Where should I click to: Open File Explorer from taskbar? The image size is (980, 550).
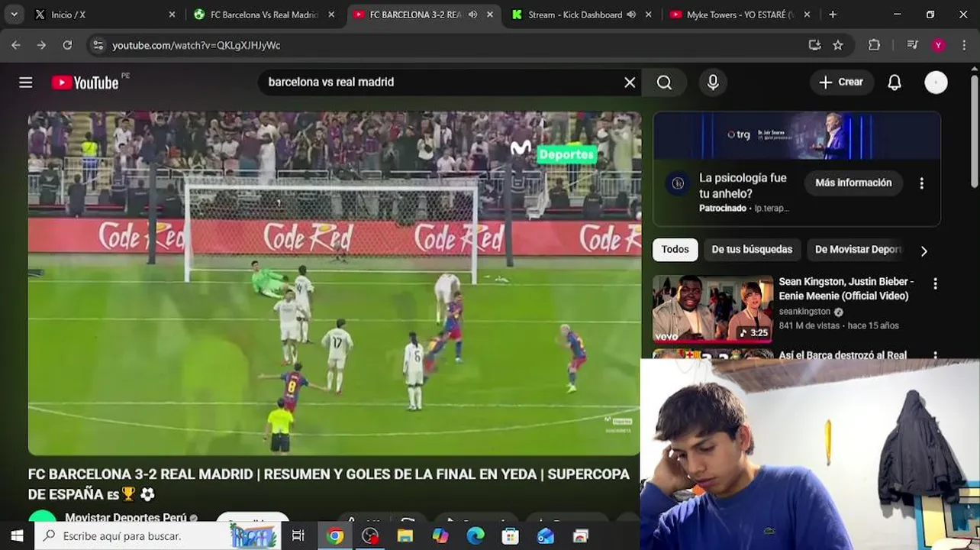pos(405,536)
